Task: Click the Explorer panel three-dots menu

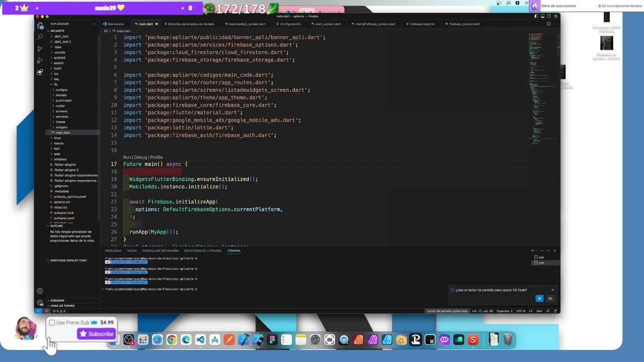Action: (94, 24)
